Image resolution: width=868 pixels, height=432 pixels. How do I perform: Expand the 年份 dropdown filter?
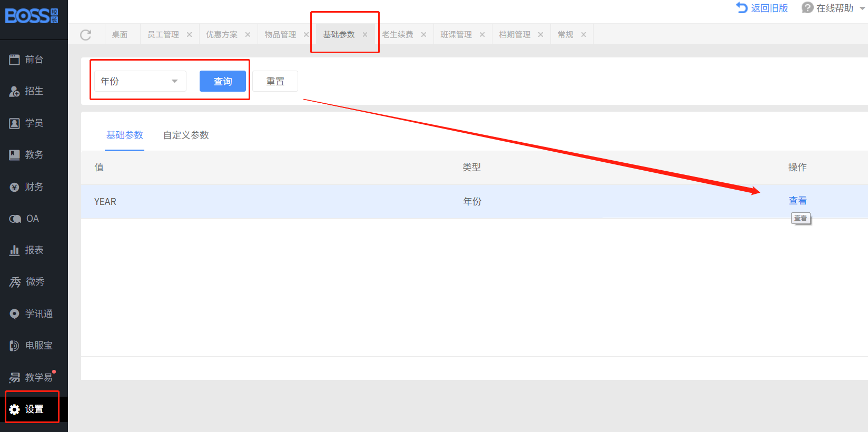140,81
